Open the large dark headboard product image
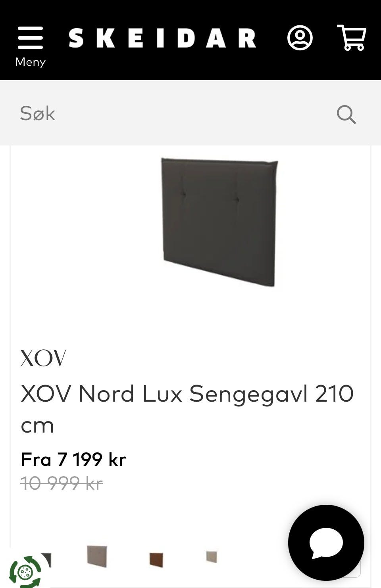The width and height of the screenshot is (381, 588). coord(219,222)
